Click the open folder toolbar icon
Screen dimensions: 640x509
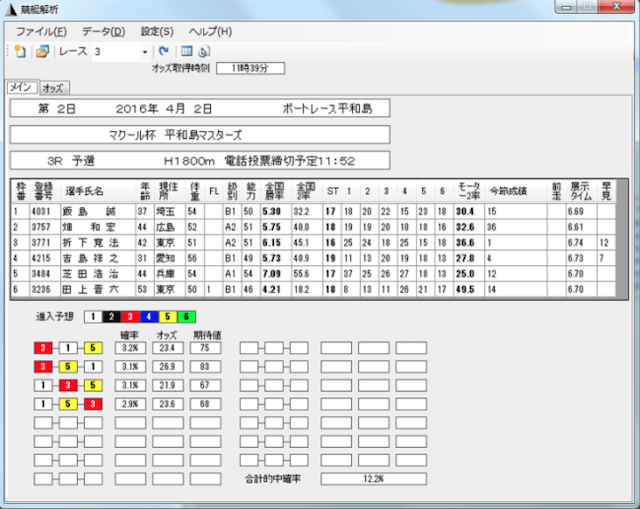(42, 51)
